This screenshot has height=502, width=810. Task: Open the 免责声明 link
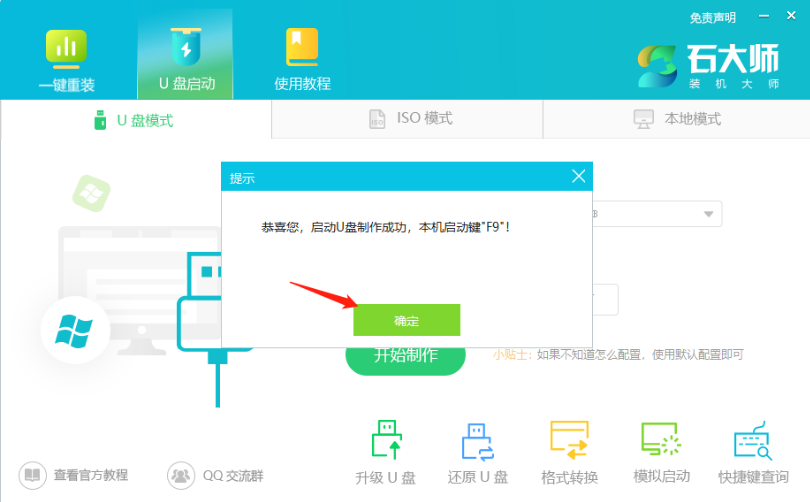tap(712, 18)
